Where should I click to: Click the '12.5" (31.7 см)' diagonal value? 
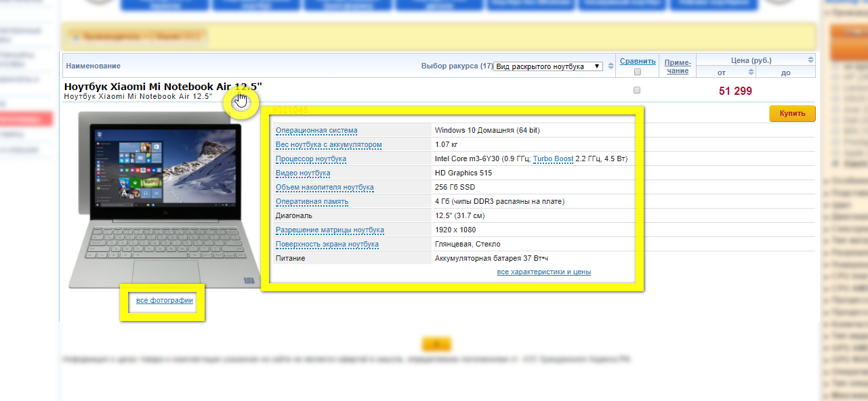(x=459, y=215)
